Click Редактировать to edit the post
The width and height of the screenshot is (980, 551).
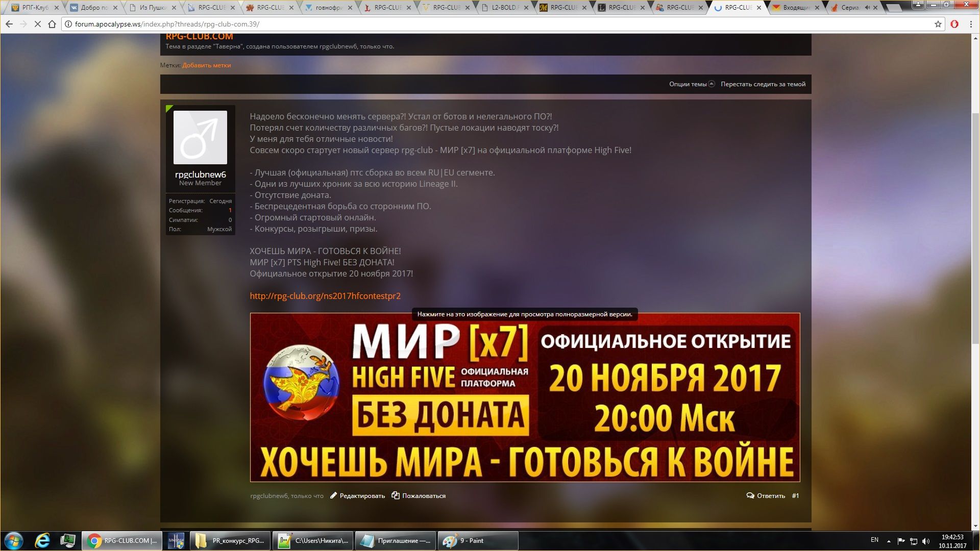pos(357,496)
